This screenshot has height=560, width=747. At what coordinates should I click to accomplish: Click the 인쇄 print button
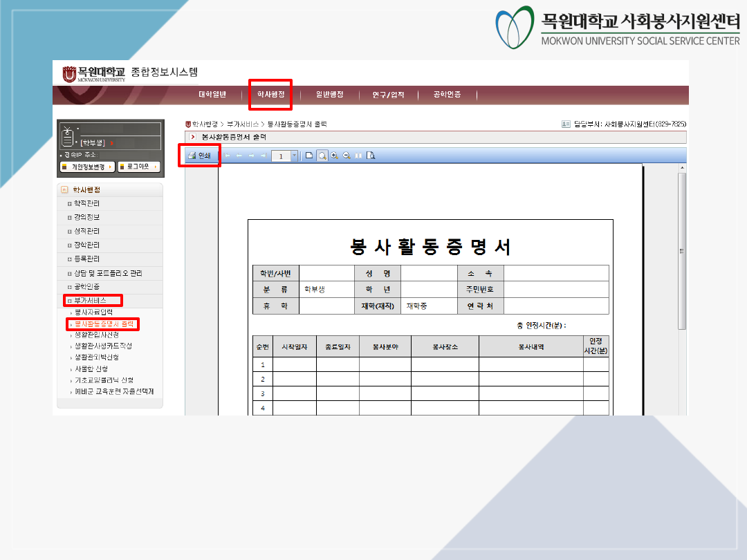200,156
